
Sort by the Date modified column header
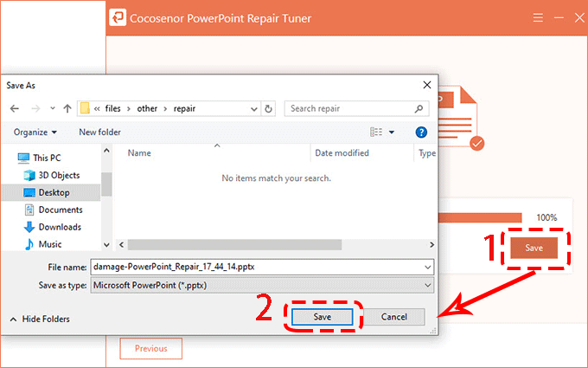pyautogui.click(x=342, y=153)
